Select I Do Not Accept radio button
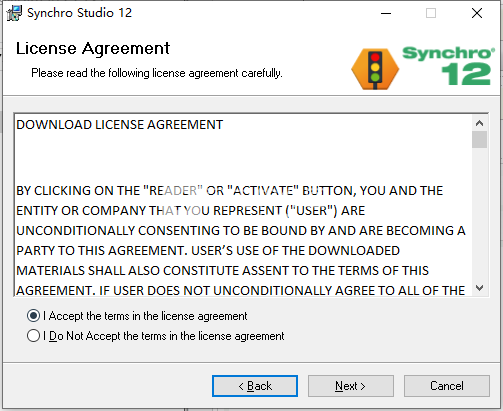503x411 pixels. (x=33, y=336)
